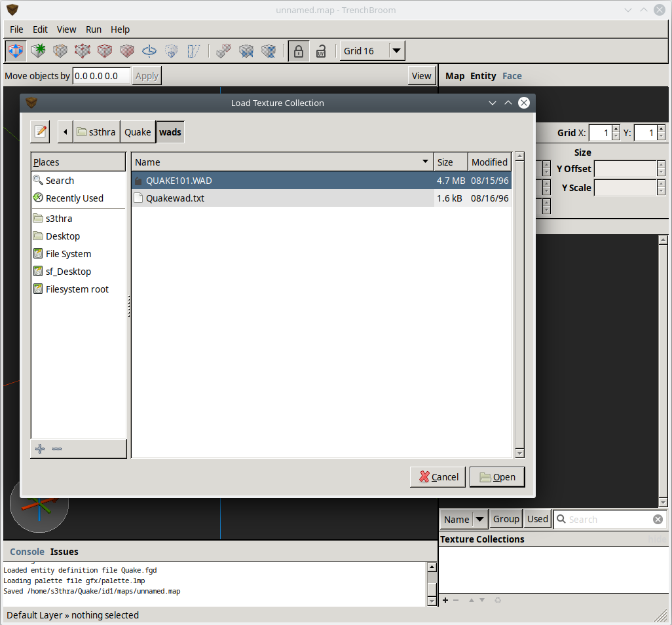Activate the Brush creation tool

click(x=38, y=51)
